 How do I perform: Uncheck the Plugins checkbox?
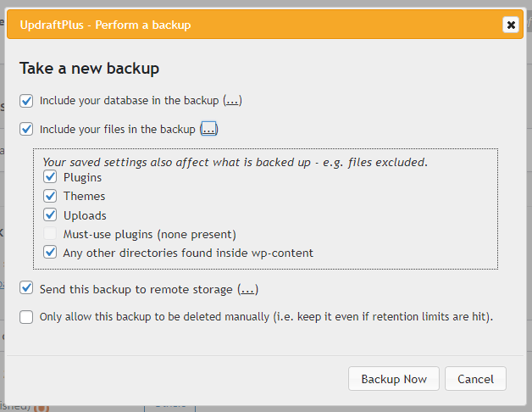[x=50, y=178]
